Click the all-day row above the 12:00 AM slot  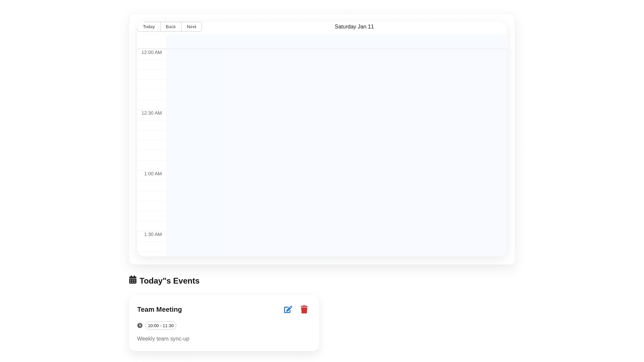pos(336,42)
